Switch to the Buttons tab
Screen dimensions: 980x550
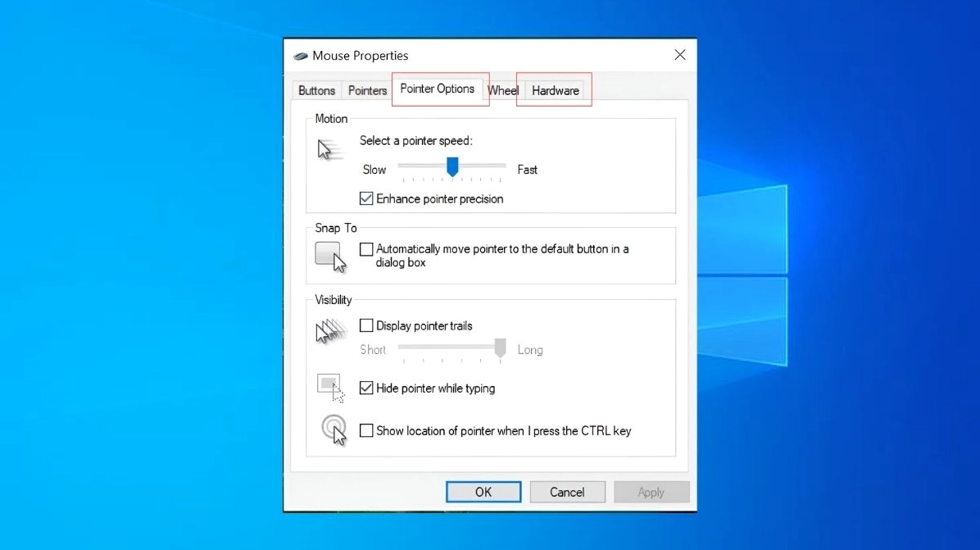pos(316,90)
